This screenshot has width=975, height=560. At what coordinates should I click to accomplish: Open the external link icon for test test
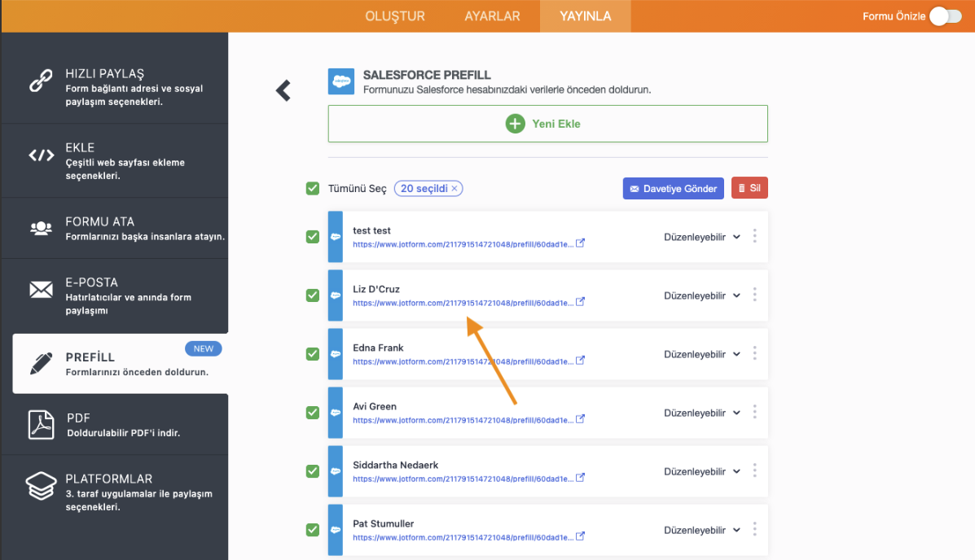pos(580,243)
